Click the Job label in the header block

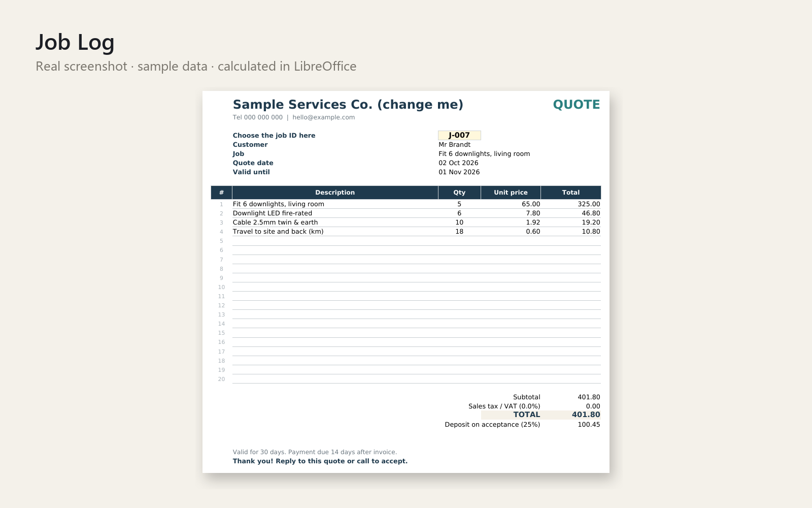[239, 154]
